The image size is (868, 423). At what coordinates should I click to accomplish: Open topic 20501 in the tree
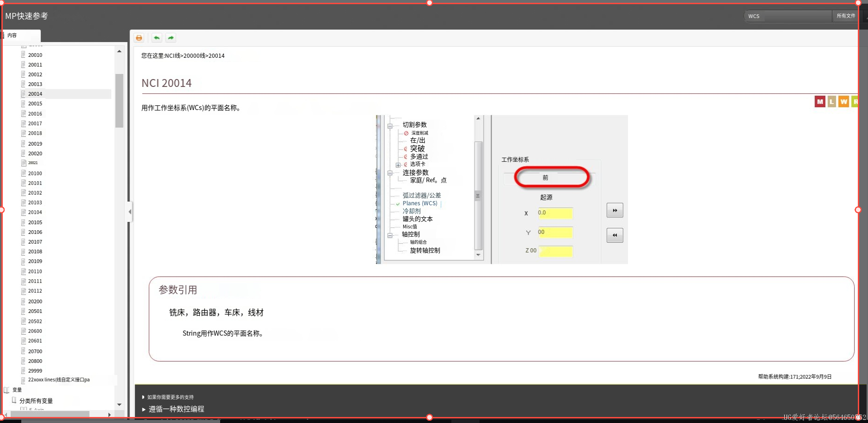coord(35,311)
